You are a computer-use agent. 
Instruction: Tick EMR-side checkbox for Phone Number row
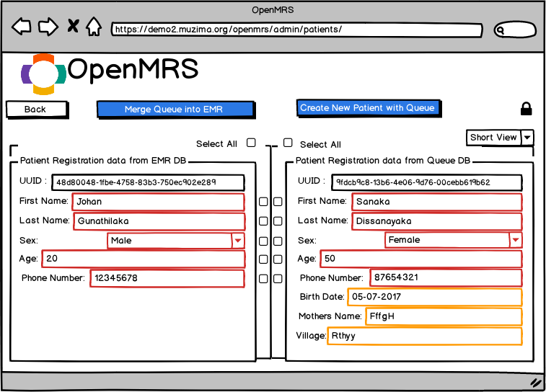tap(263, 279)
